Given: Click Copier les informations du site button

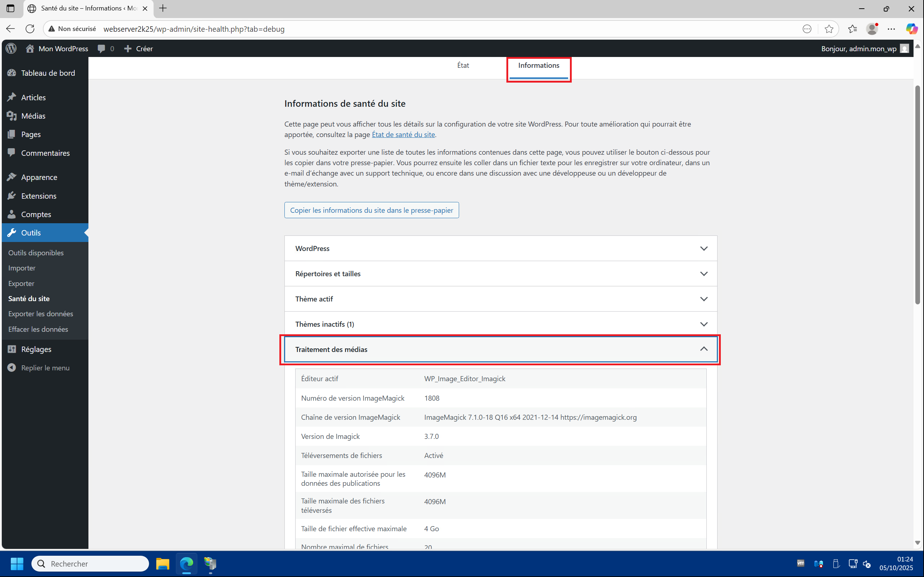Looking at the screenshot, I should pyautogui.click(x=371, y=210).
